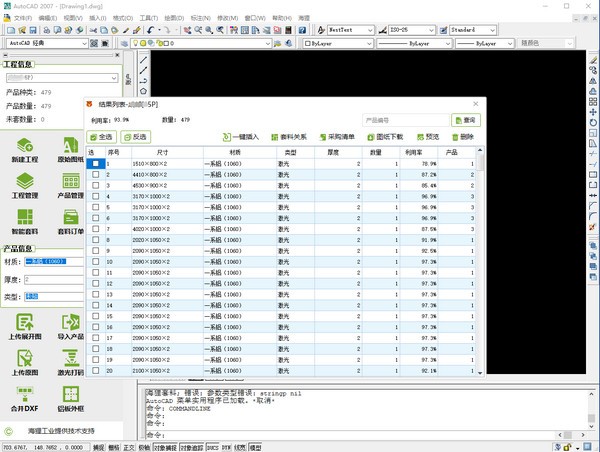
Task: Click the 查询 (Search) button
Action: point(464,120)
